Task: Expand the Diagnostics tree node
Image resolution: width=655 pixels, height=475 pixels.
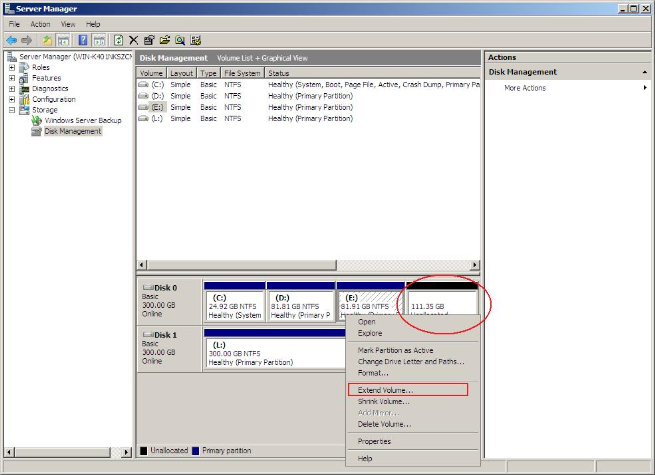Action: (x=12, y=89)
